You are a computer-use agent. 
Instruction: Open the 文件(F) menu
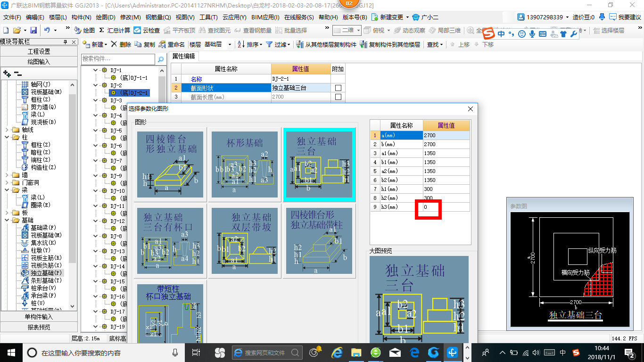12,17
